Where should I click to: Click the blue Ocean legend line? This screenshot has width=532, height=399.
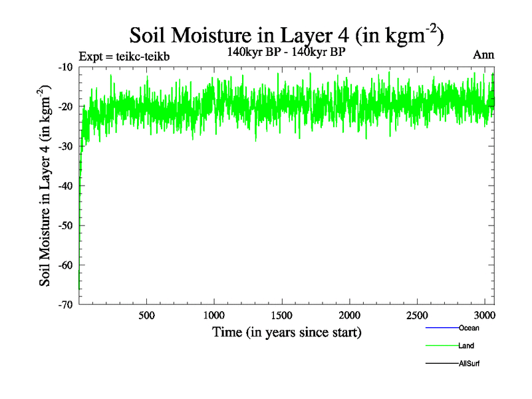click(442, 328)
